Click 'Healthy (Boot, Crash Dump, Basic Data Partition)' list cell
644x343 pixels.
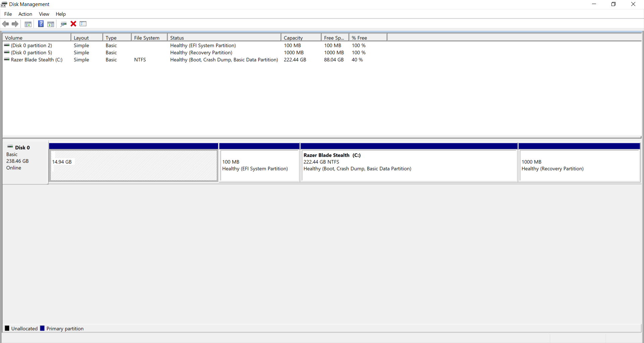(224, 60)
